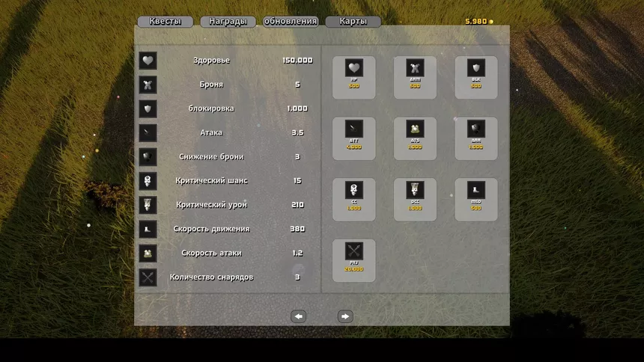Select the обновления tab
Image resolution: width=644 pixels, height=362 pixels.
click(x=291, y=22)
